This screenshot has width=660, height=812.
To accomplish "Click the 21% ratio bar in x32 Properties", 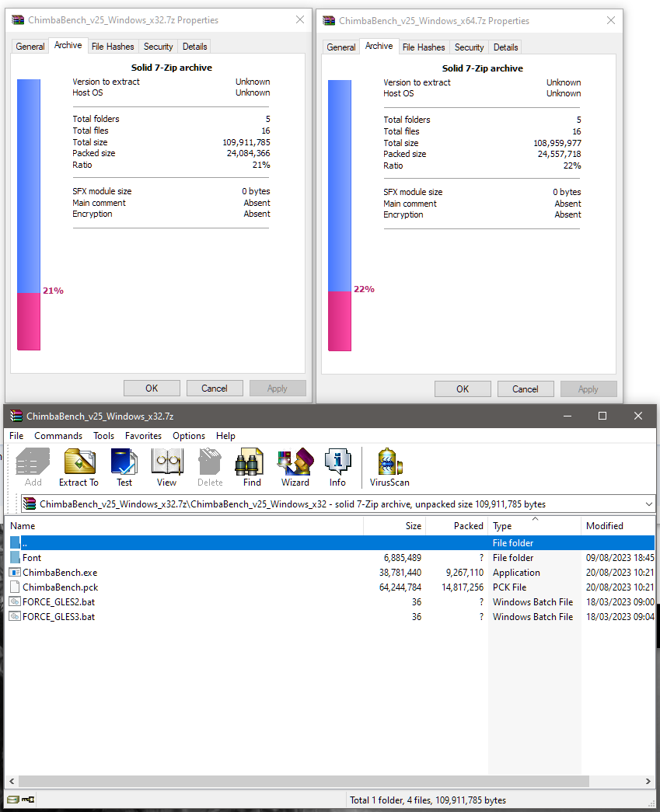I will click(x=29, y=214).
